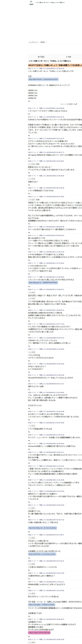Click the UPLIFT ad-free banner
This screenshot has height=644, width=82.
(x=55, y=65)
